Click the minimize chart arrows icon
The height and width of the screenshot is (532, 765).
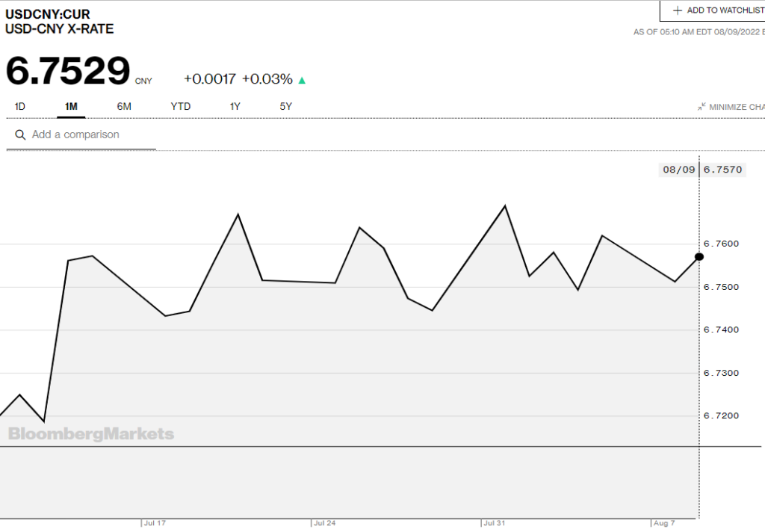[x=701, y=107]
